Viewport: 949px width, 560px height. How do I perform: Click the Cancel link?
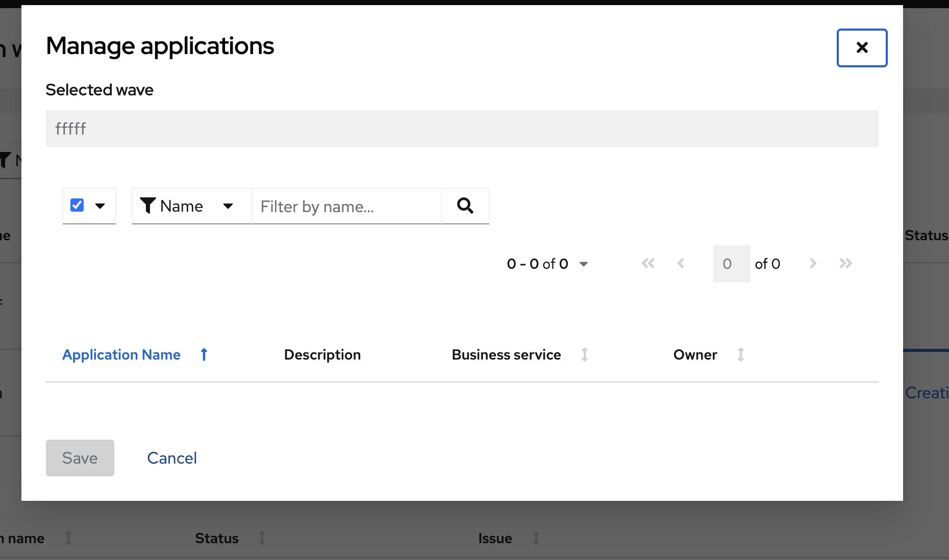tap(172, 457)
